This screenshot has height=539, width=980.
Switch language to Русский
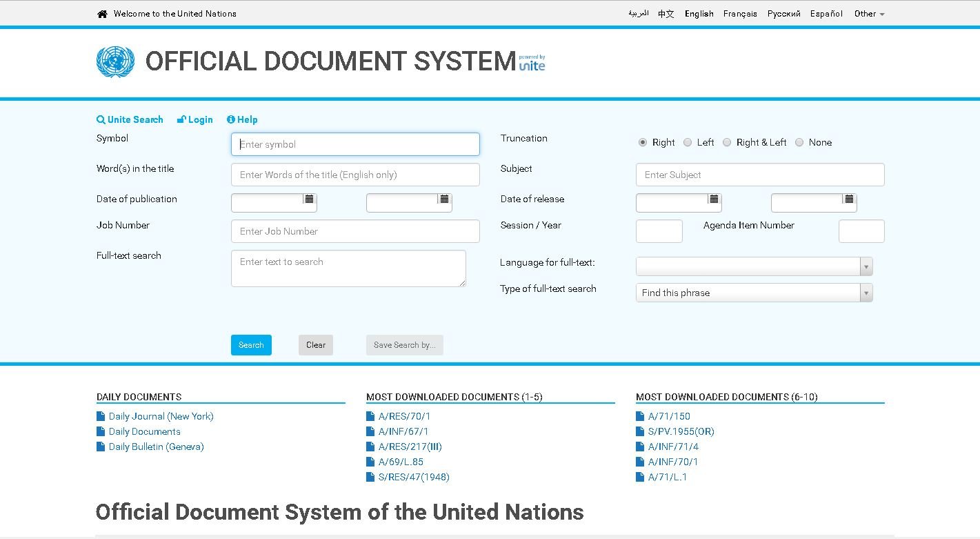coord(784,14)
